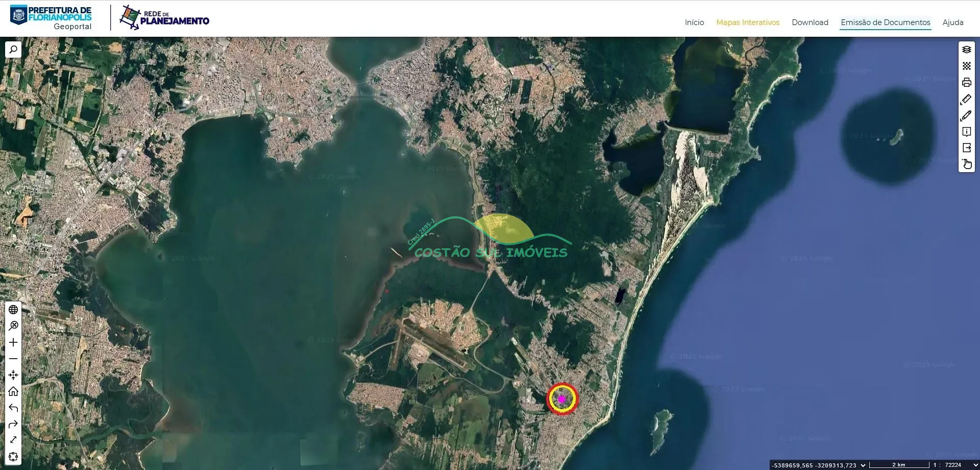The height and width of the screenshot is (470, 980).
Task: Expand the coordinate system dropdown arrow
Action: (863, 465)
